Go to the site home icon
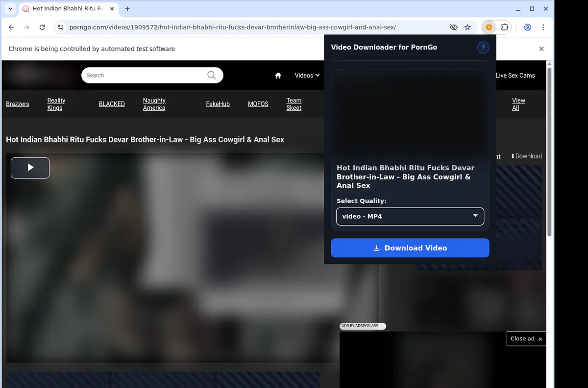Screen dimensions: 588x388 click(278, 76)
